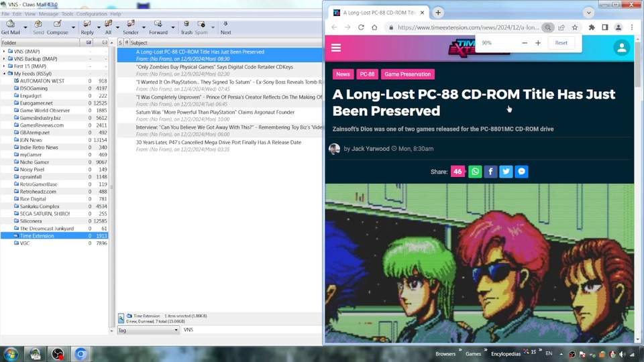Reload the browser page
The image size is (644, 362).
coord(361,27)
